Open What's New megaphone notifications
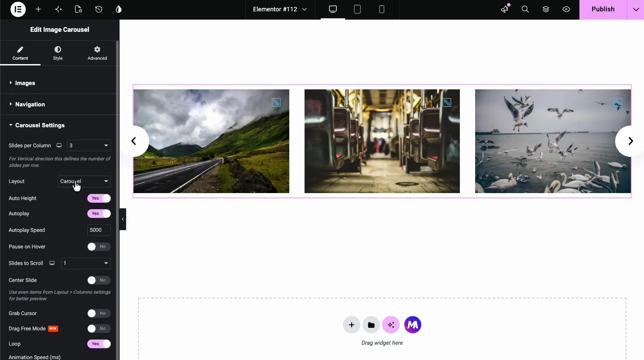The width and height of the screenshot is (644, 360). click(x=505, y=9)
